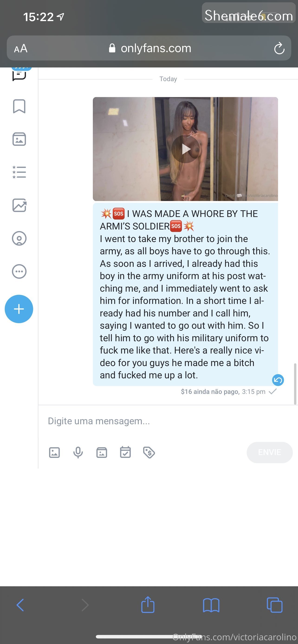Open the Safari AA reader options menu
298x644 pixels.
[20, 48]
